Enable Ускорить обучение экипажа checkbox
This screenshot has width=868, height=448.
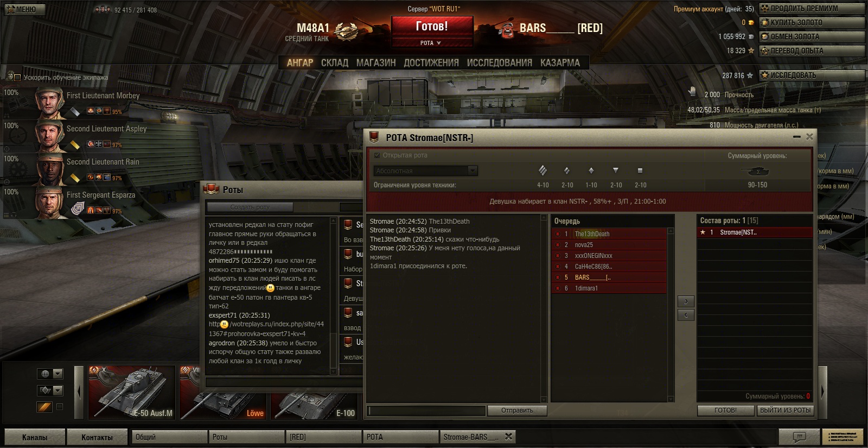(17, 78)
